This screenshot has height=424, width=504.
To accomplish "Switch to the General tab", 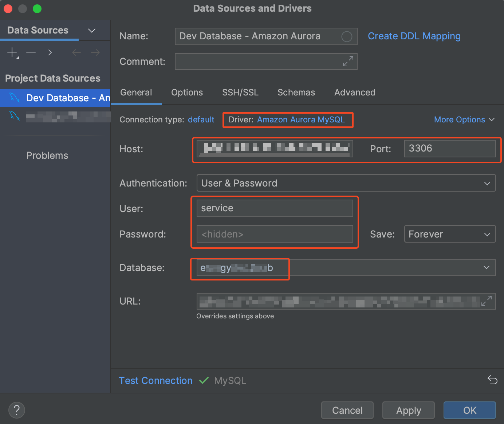I will (136, 93).
